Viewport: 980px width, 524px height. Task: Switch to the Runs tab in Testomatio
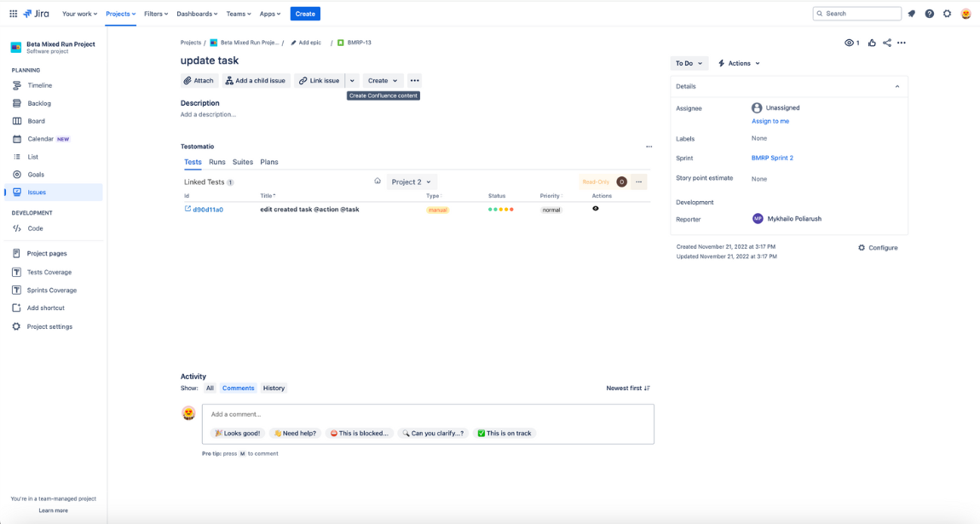216,162
